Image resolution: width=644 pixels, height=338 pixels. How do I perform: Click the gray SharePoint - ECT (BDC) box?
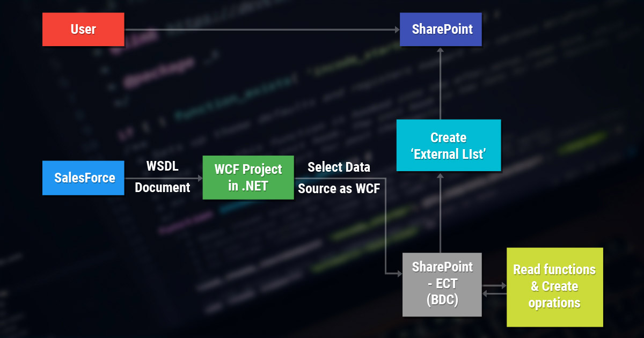tap(442, 284)
